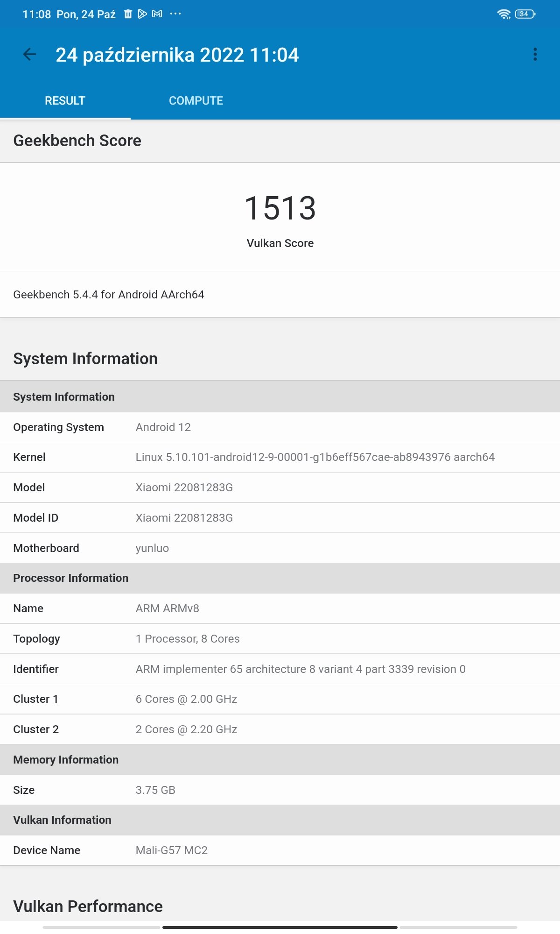560x934 pixels.
Task: Tap the Model ID row value
Action: 184,518
